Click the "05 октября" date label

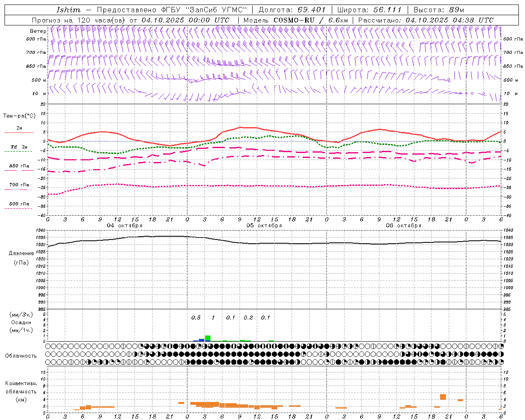(x=264, y=226)
